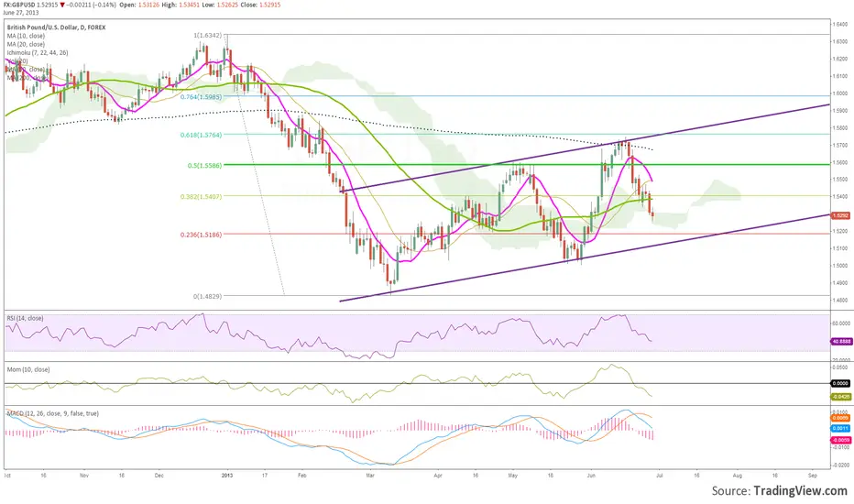Click the purple 40.8888 RSI value tag

tap(841, 341)
